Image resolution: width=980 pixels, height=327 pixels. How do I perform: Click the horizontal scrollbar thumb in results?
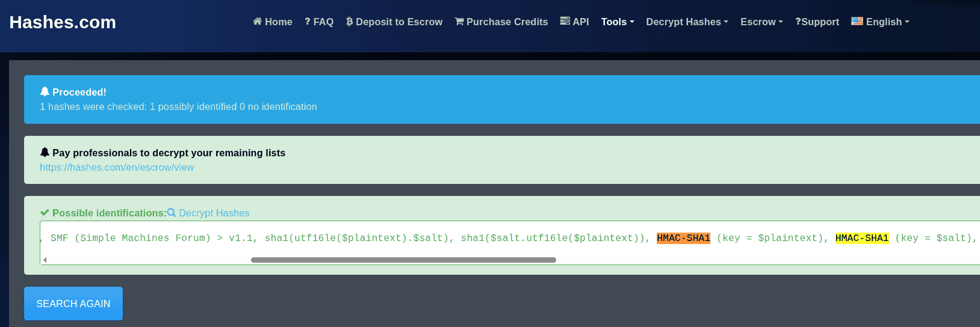tap(403, 260)
